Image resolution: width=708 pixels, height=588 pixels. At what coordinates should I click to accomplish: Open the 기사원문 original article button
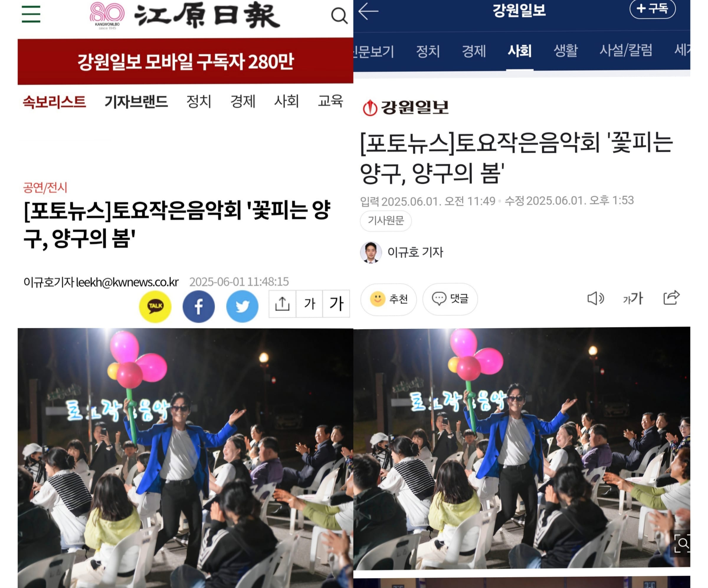coord(386,220)
